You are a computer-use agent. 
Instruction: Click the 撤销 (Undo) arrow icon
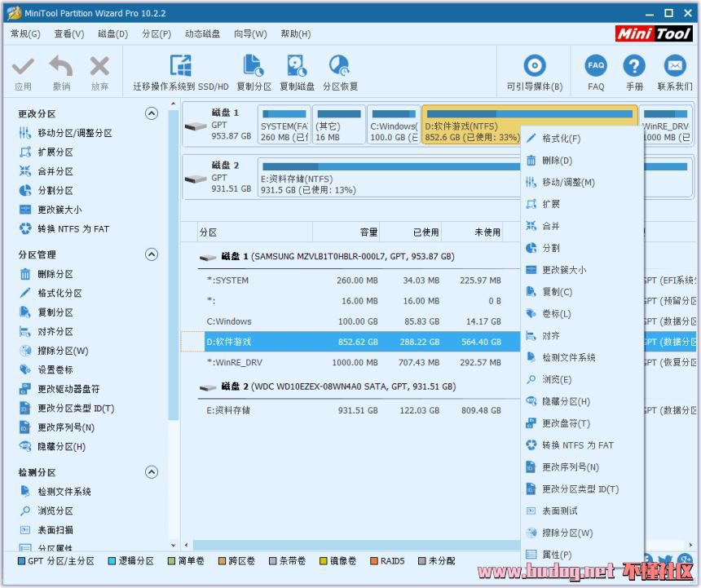[x=61, y=67]
